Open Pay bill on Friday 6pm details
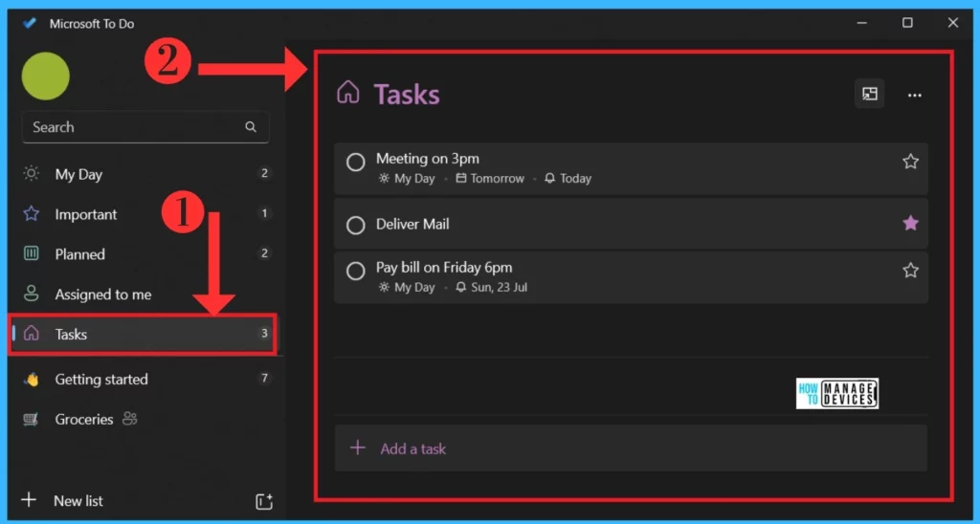Screen dimensions: 980x524 (631, 277)
